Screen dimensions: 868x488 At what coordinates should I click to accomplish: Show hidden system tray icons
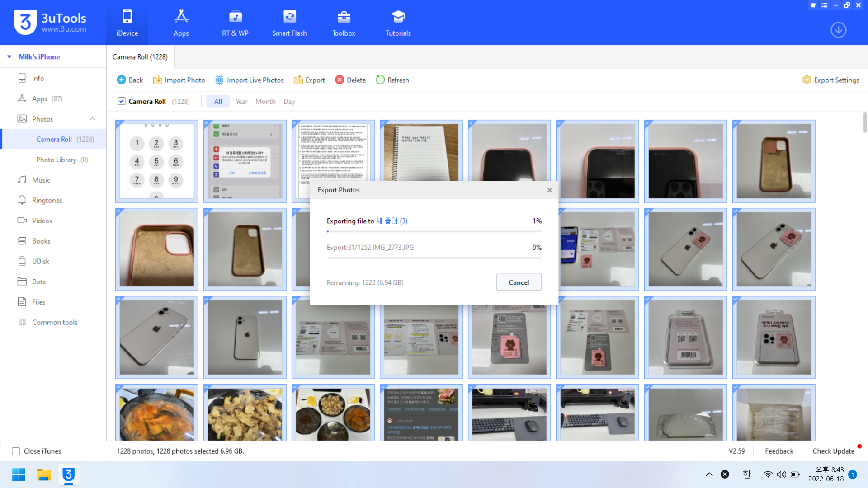point(709,474)
